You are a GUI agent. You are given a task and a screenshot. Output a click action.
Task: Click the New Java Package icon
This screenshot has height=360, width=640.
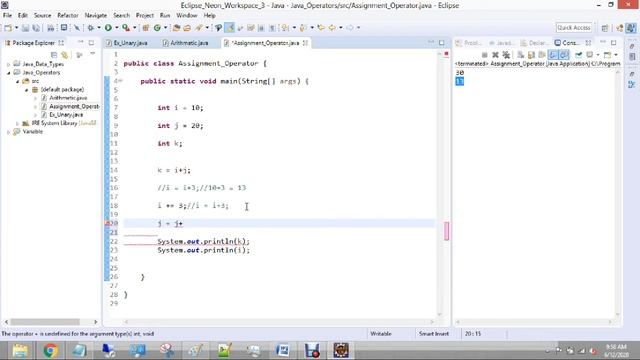[146, 28]
